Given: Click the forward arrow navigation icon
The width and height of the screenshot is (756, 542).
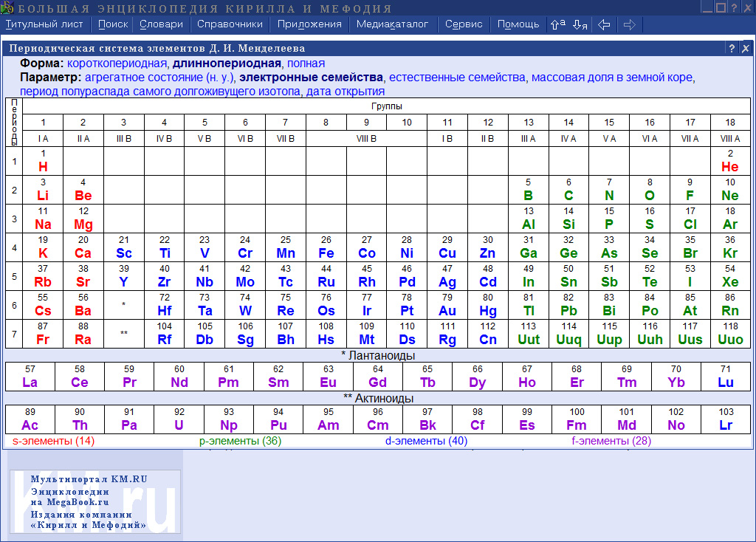Looking at the screenshot, I should click(629, 24).
